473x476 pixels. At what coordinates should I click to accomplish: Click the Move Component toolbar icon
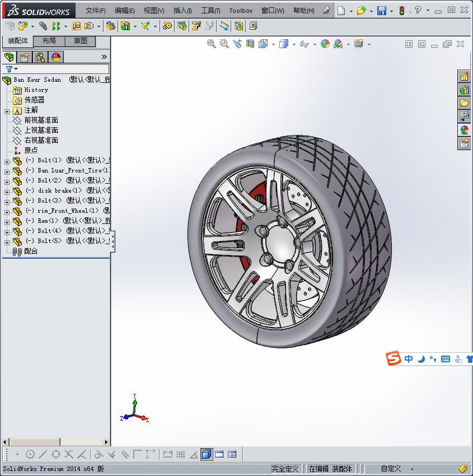point(89,26)
